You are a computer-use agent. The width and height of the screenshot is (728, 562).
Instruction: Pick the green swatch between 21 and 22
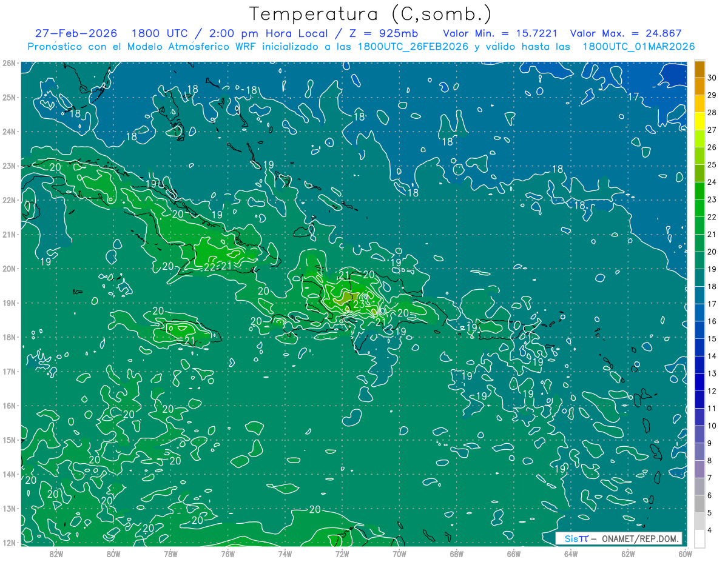pyautogui.click(x=699, y=226)
